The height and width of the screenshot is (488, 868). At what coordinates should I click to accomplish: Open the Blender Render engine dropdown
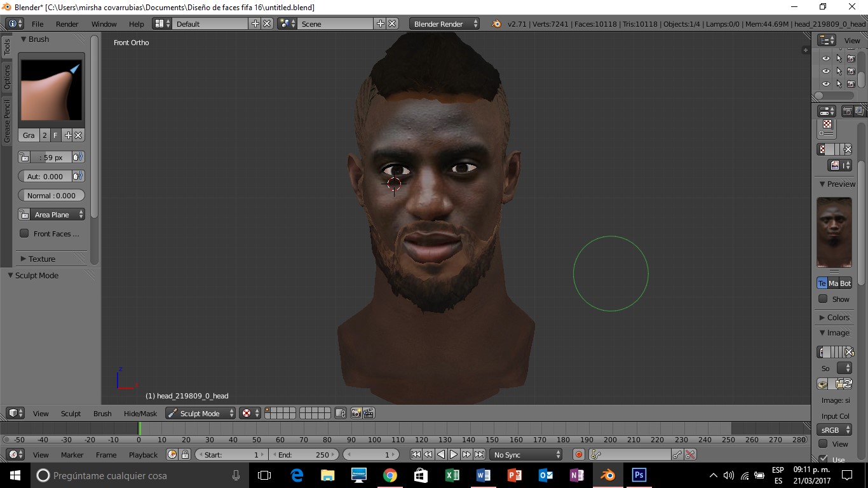click(x=445, y=24)
